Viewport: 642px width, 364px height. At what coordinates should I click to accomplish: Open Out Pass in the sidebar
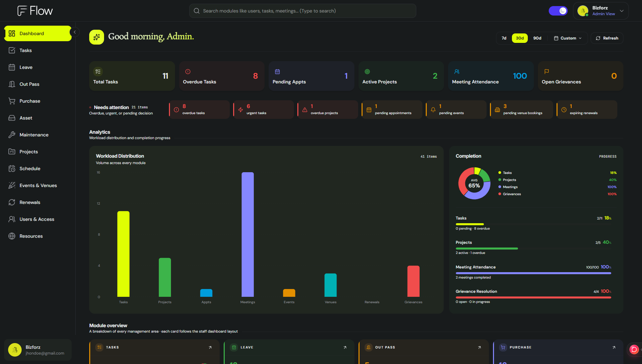(x=38, y=84)
